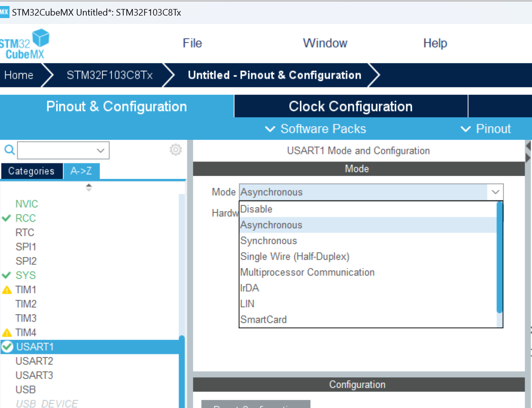Click the Mode dropdown list scrollbar
The height and width of the screenshot is (408, 532).
(x=499, y=257)
